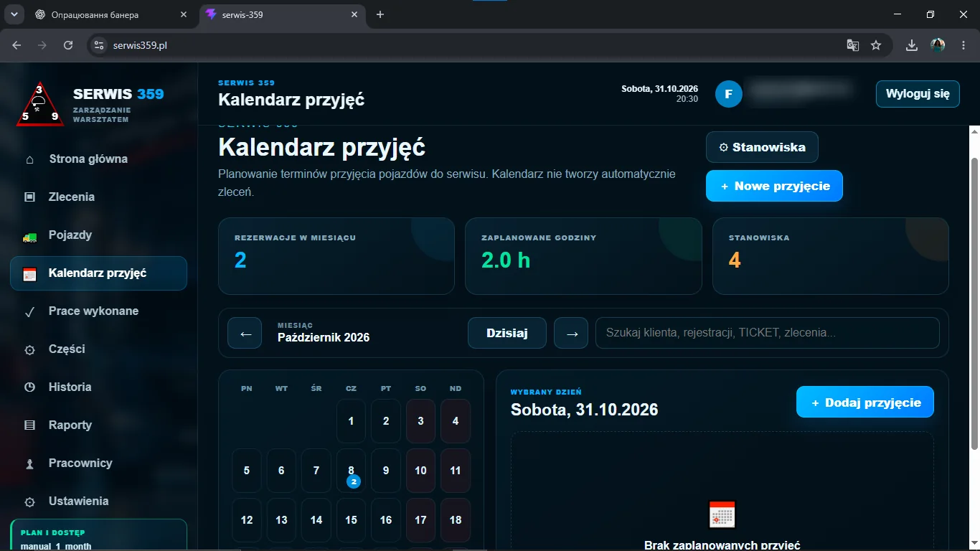Click the Stanowiska count card
Screen dimensions: 980x551
(x=831, y=256)
